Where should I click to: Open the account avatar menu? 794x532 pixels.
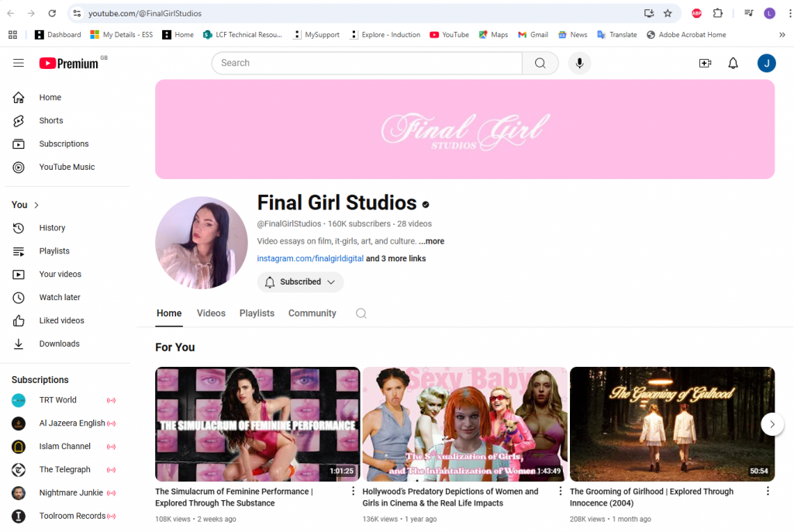767,64
